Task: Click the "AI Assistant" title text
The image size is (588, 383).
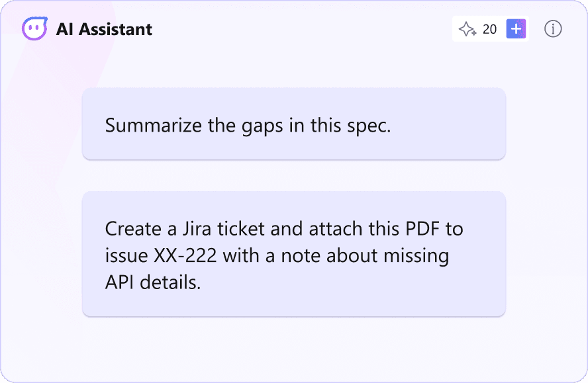Action: (104, 29)
